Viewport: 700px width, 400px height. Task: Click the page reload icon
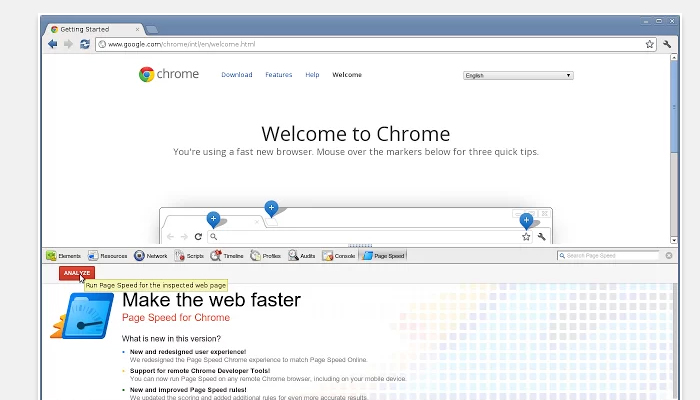[x=85, y=44]
